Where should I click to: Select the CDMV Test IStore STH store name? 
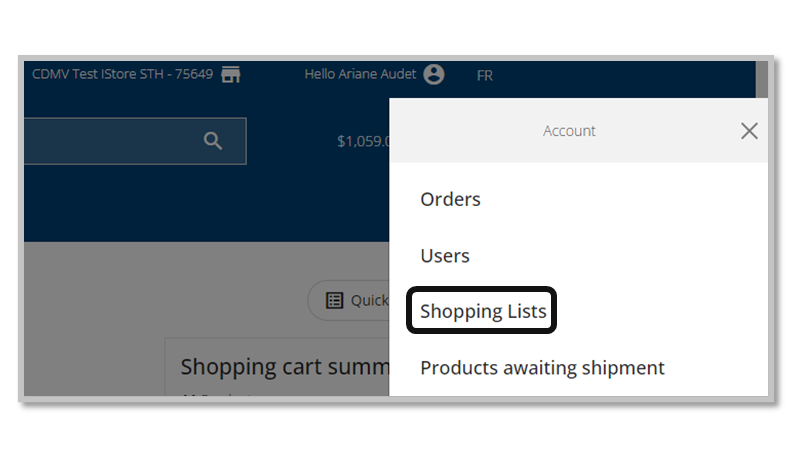coord(122,75)
